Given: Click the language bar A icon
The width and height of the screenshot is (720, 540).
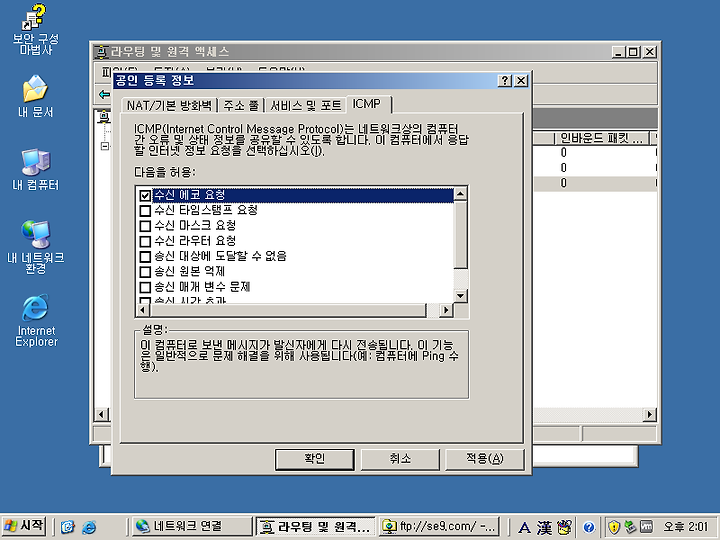Looking at the screenshot, I should (x=524, y=528).
